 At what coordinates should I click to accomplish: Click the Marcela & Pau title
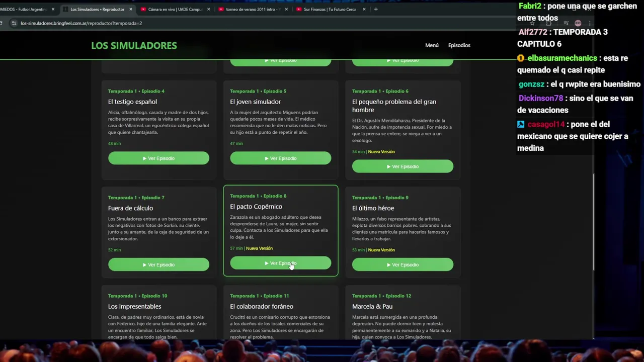click(x=372, y=306)
